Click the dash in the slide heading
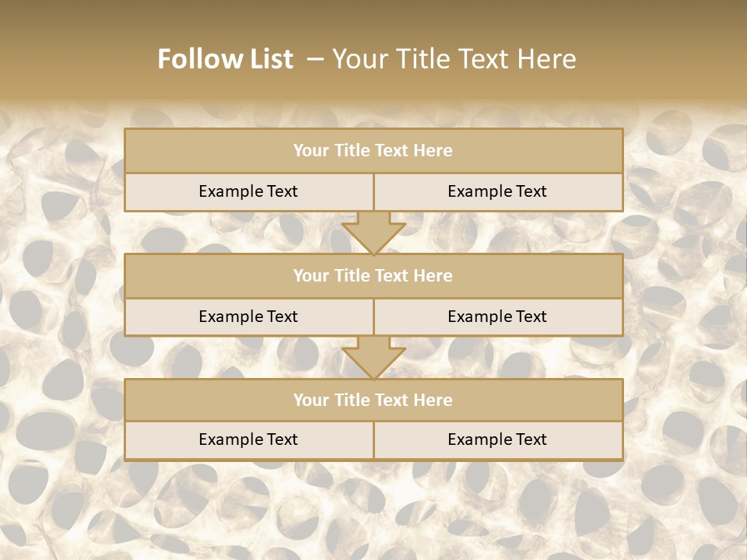The height and width of the screenshot is (560, 747). coord(315,59)
